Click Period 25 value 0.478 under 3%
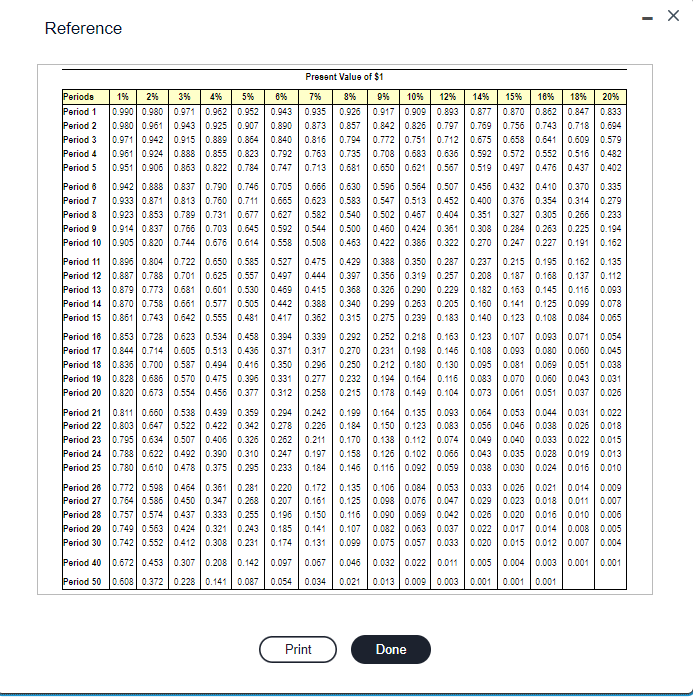 pyautogui.click(x=184, y=468)
